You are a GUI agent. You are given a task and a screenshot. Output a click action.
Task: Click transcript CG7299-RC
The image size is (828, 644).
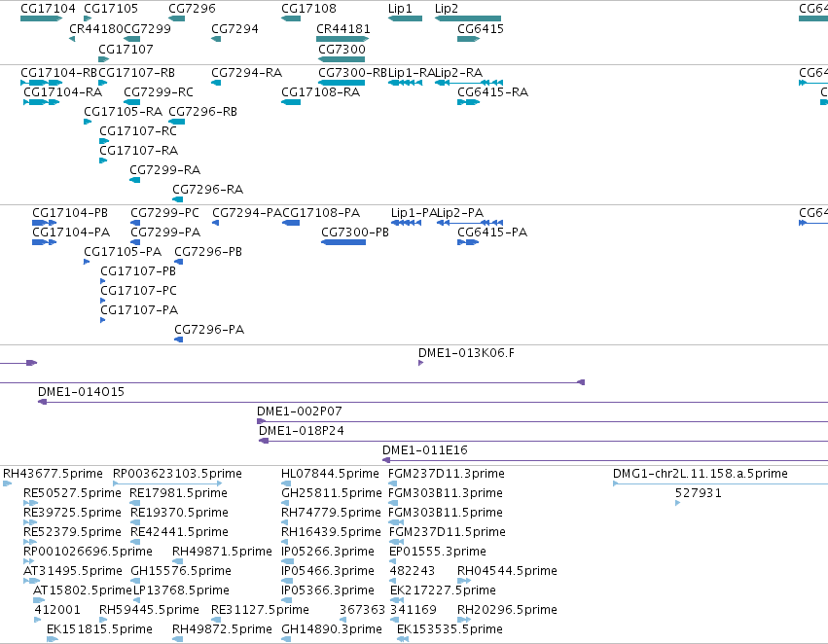[x=131, y=102]
